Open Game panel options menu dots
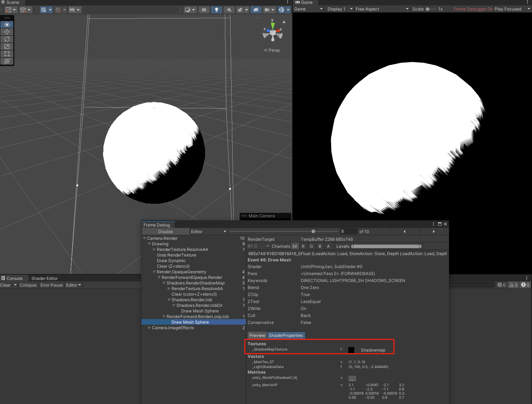 [x=527, y=2]
